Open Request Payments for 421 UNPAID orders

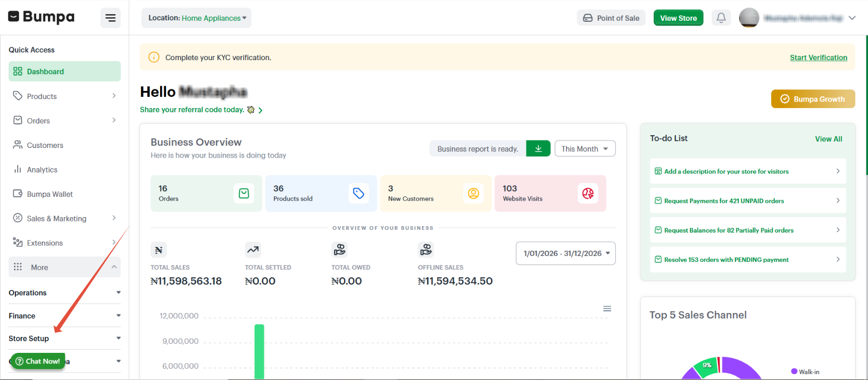(748, 201)
